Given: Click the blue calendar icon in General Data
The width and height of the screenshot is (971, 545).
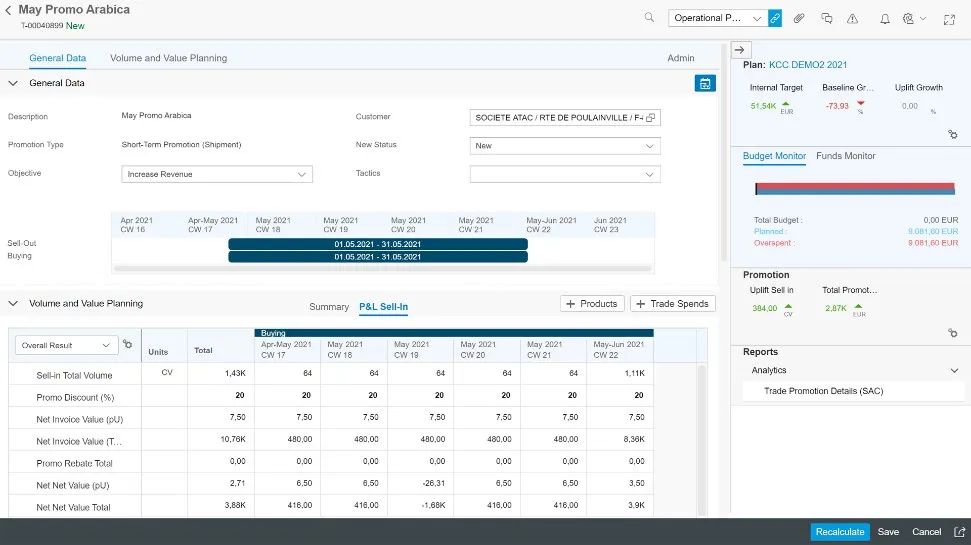Looking at the screenshot, I should pos(705,84).
